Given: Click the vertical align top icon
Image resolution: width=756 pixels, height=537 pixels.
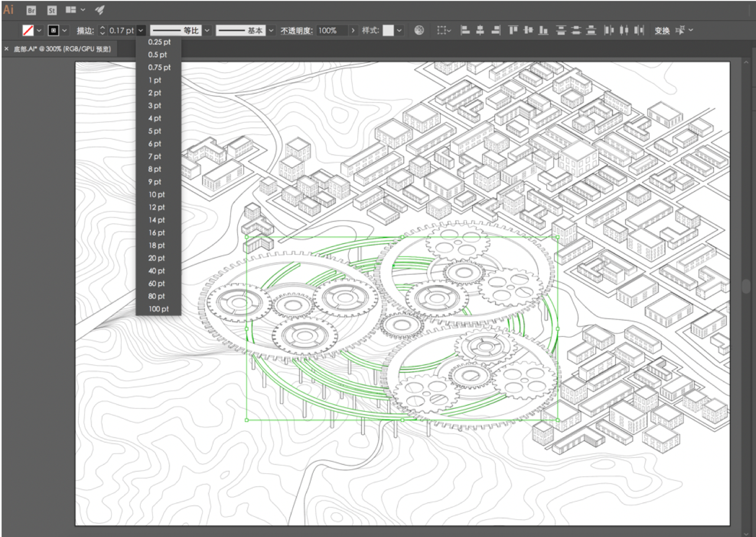Looking at the screenshot, I should (513, 30).
